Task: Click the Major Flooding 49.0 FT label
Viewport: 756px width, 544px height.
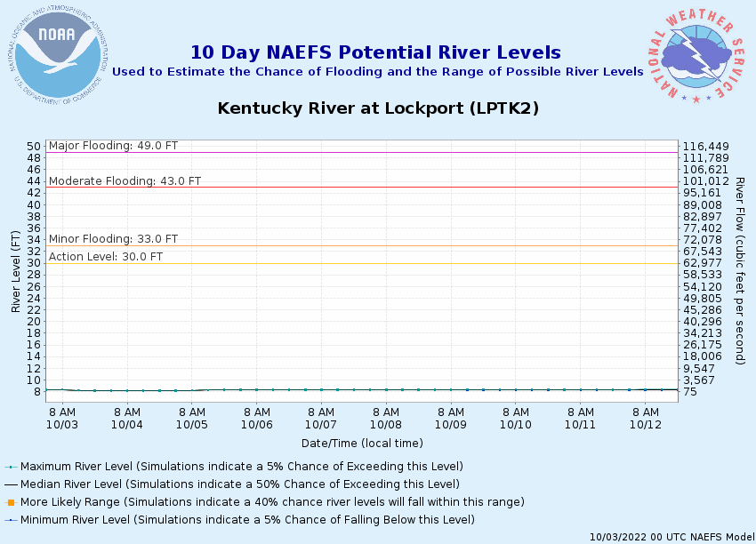Action: (x=113, y=146)
